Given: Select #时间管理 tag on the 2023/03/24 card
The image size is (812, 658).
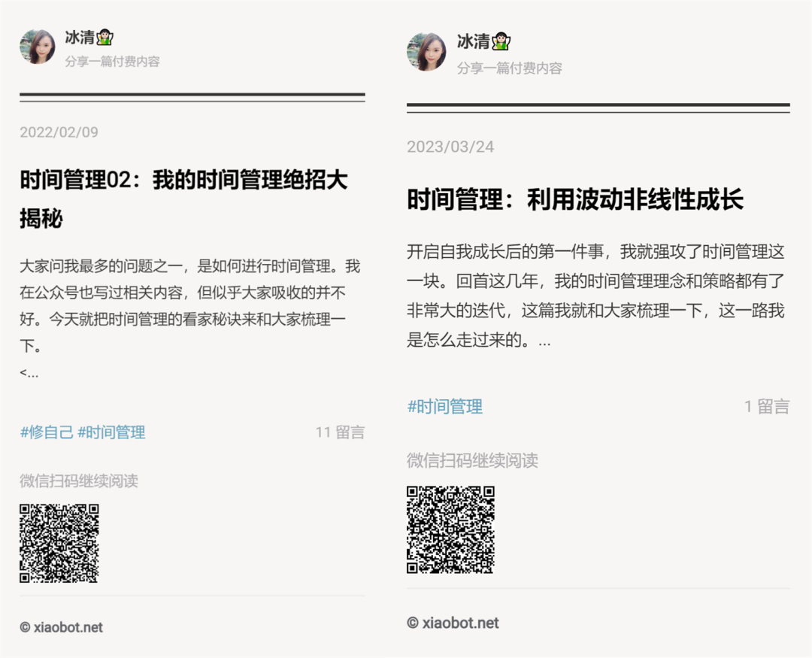Looking at the screenshot, I should coord(445,407).
